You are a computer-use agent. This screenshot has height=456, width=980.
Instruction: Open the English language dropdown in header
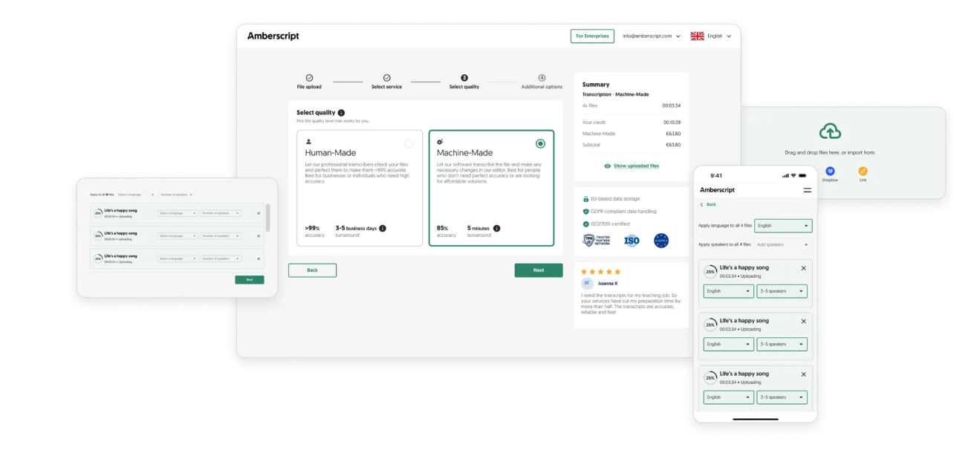(719, 36)
